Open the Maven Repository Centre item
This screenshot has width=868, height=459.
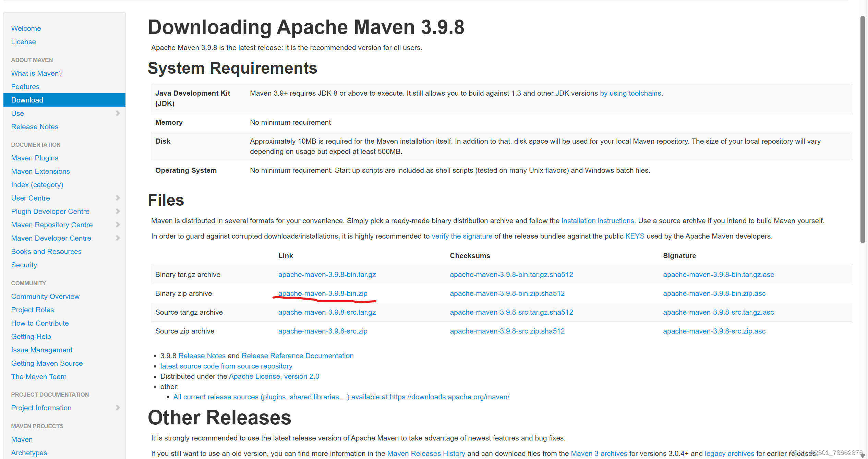point(52,225)
